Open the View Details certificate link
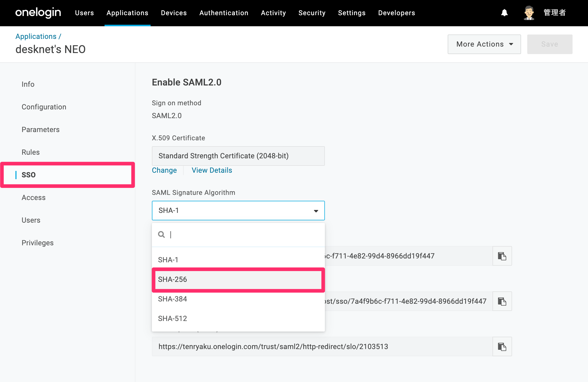 [212, 170]
